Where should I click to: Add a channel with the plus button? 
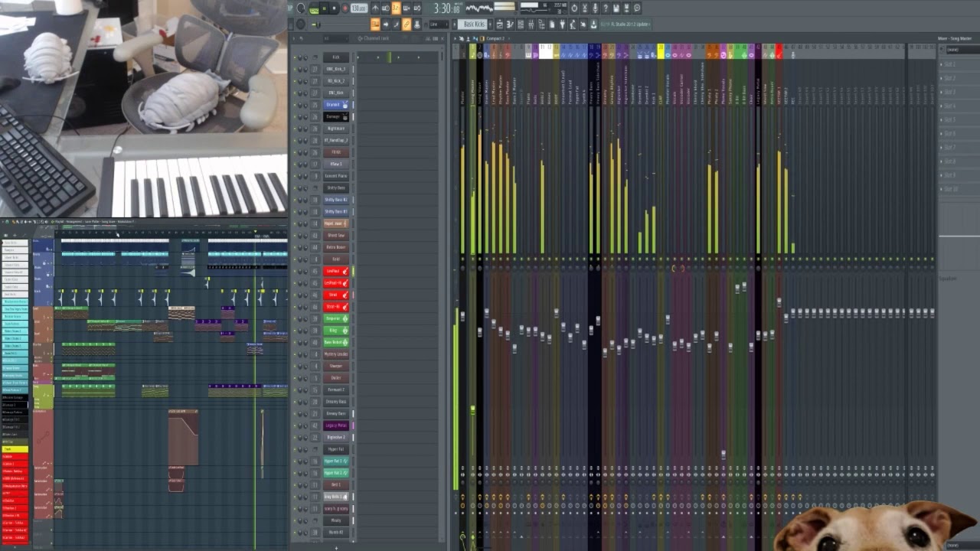[x=336, y=546]
